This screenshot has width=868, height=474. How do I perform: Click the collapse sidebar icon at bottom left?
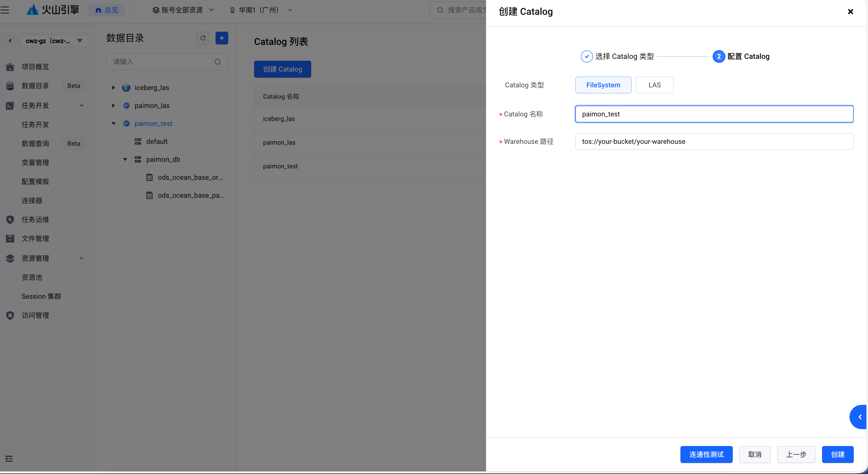pos(9,458)
